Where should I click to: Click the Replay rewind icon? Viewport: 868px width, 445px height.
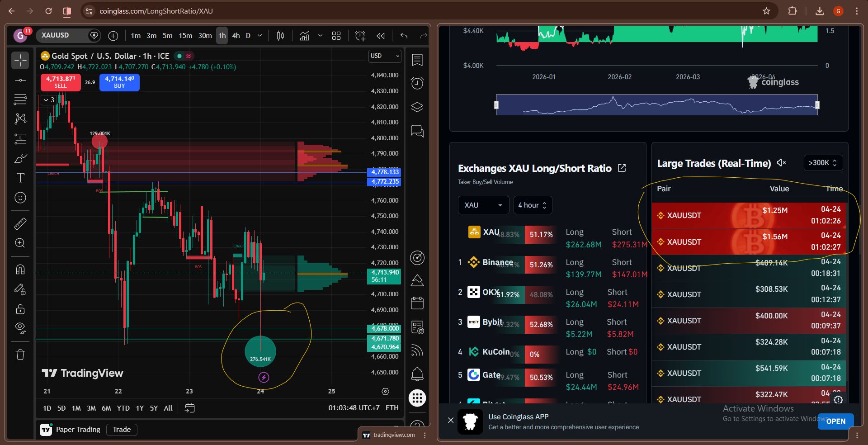click(381, 36)
